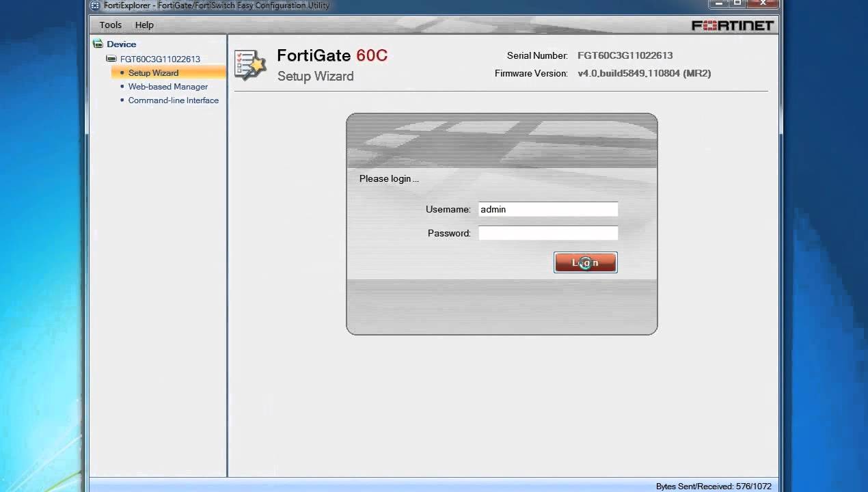Click the FortiGate 60C heading

coord(332,56)
